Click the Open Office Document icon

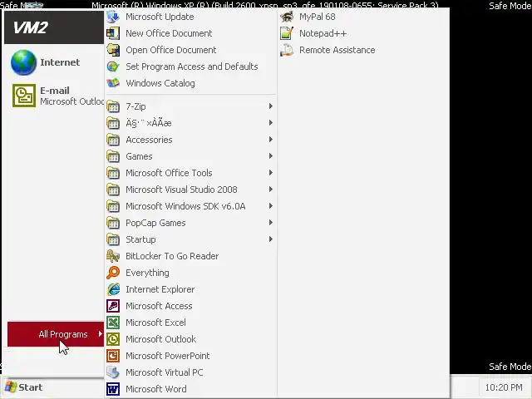(x=113, y=50)
